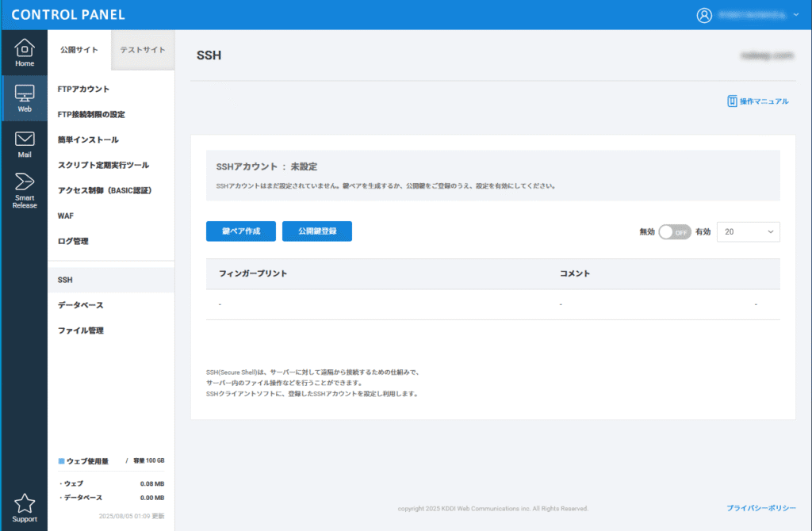This screenshot has height=531, width=812.
Task: Click the ウェブ使用量 label
Action: pos(87,461)
